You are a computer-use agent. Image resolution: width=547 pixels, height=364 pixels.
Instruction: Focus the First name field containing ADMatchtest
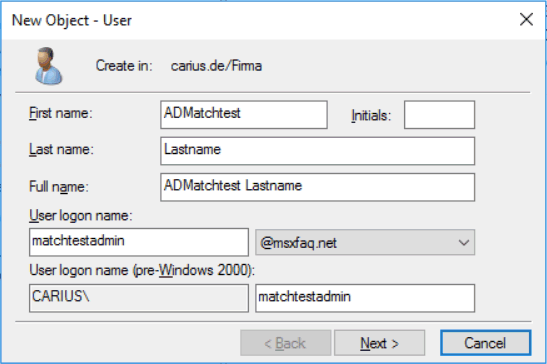pos(244,114)
